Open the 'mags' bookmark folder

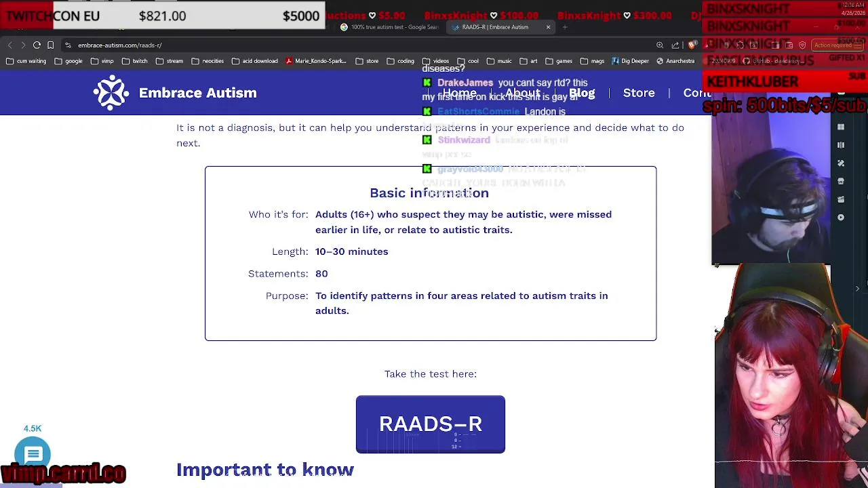tap(592, 61)
